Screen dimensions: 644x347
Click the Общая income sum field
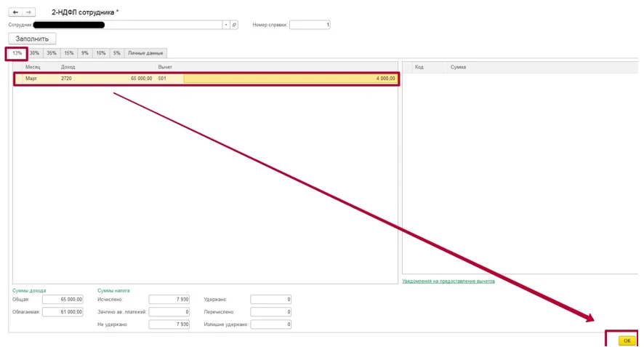coord(63,299)
